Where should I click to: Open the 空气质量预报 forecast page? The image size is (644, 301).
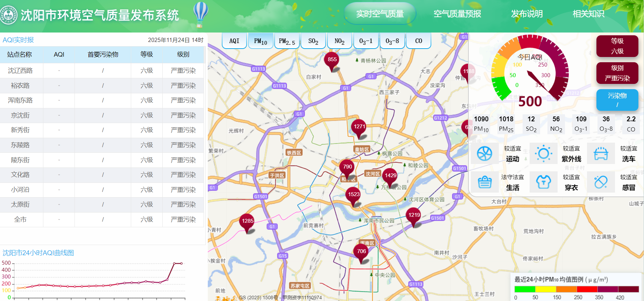click(457, 14)
